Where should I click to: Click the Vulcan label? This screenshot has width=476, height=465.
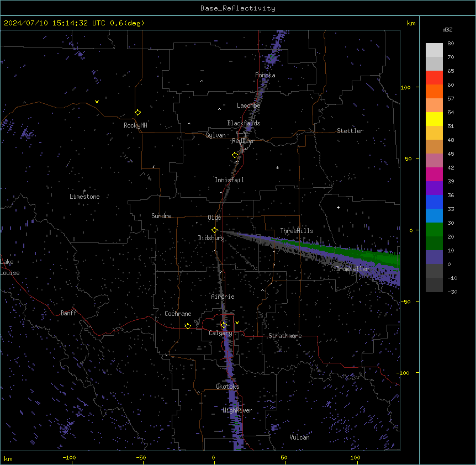click(x=300, y=437)
